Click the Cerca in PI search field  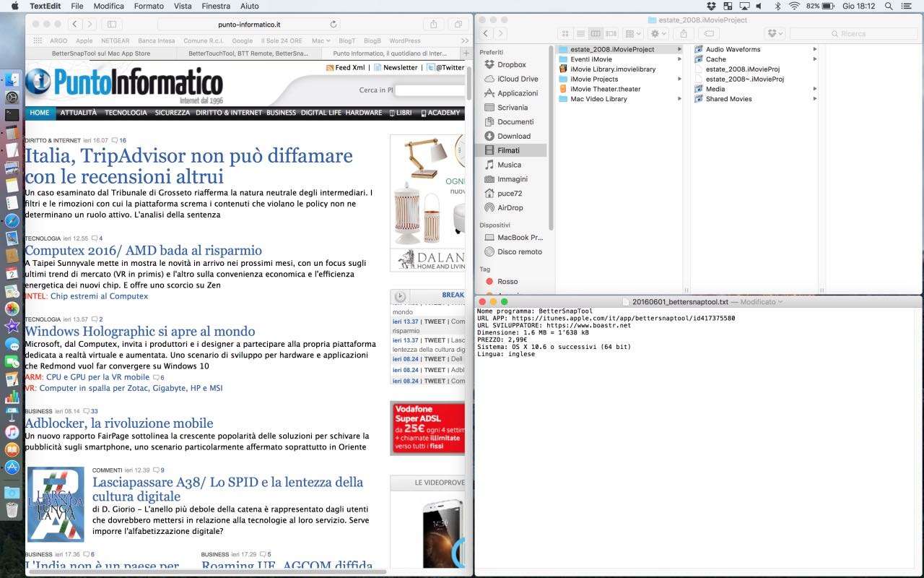[429, 90]
